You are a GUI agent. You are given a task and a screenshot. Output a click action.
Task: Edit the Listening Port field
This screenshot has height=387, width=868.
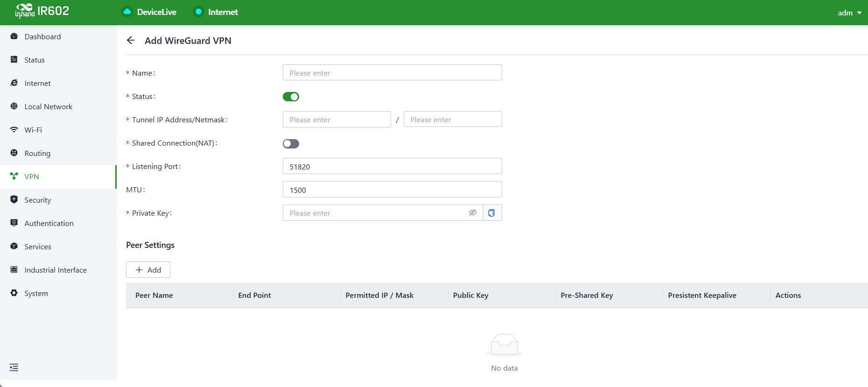click(392, 166)
